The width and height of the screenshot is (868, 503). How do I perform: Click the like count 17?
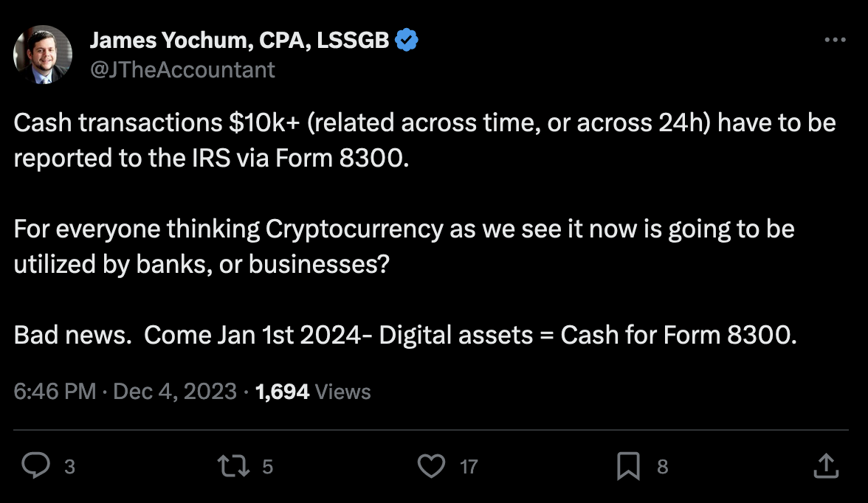[x=469, y=466]
